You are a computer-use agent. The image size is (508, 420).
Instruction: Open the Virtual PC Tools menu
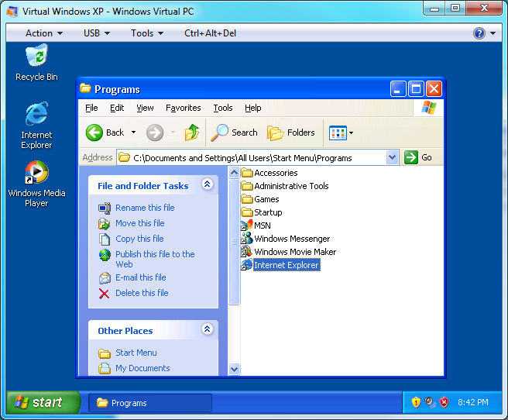point(147,33)
